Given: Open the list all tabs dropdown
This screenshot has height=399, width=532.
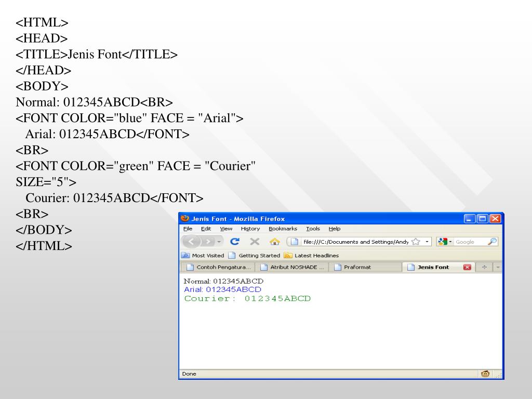Looking at the screenshot, I should (498, 268).
